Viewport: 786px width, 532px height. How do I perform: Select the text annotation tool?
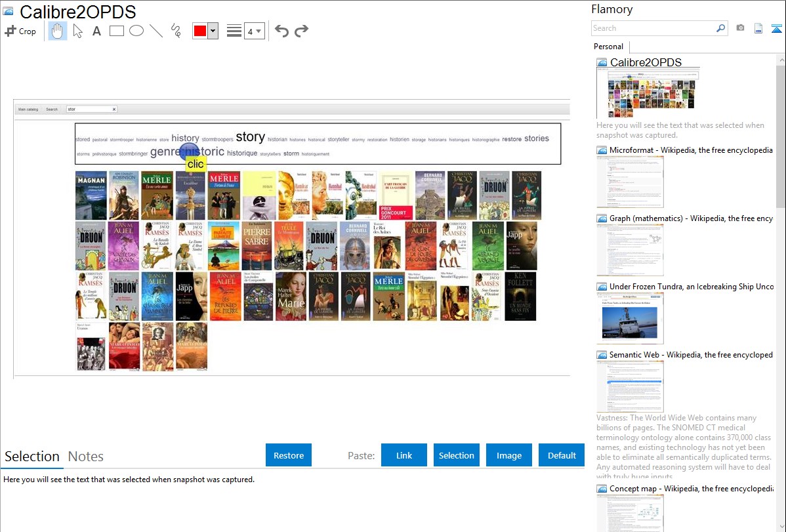pyautogui.click(x=96, y=31)
